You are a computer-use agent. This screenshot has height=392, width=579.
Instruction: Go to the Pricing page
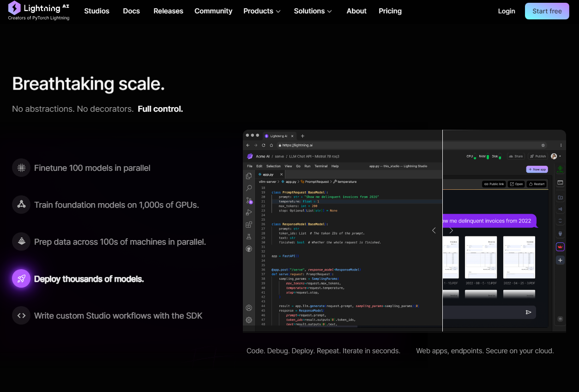tap(390, 11)
